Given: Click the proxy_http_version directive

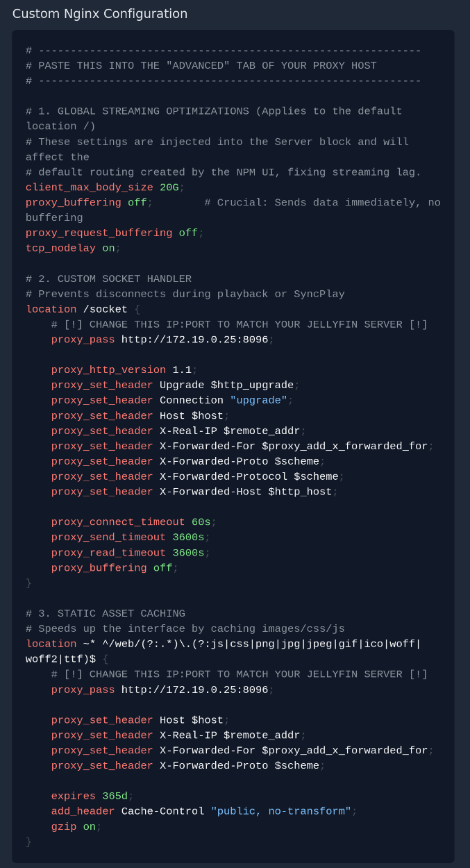Looking at the screenshot, I should [x=108, y=370].
